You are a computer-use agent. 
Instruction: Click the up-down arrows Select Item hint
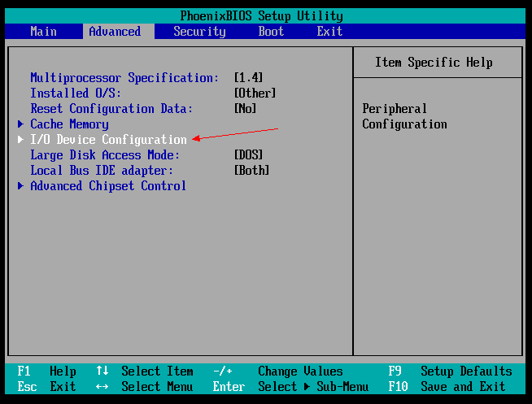click(145, 371)
